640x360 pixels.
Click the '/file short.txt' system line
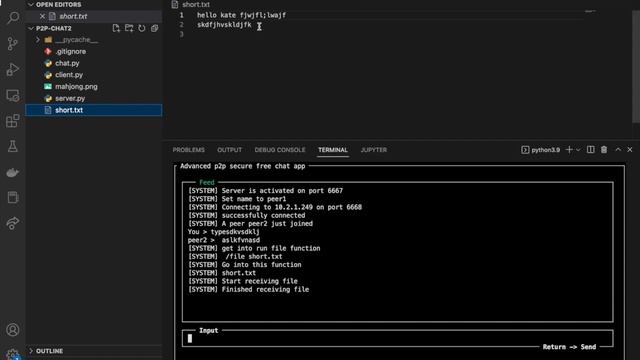point(235,256)
